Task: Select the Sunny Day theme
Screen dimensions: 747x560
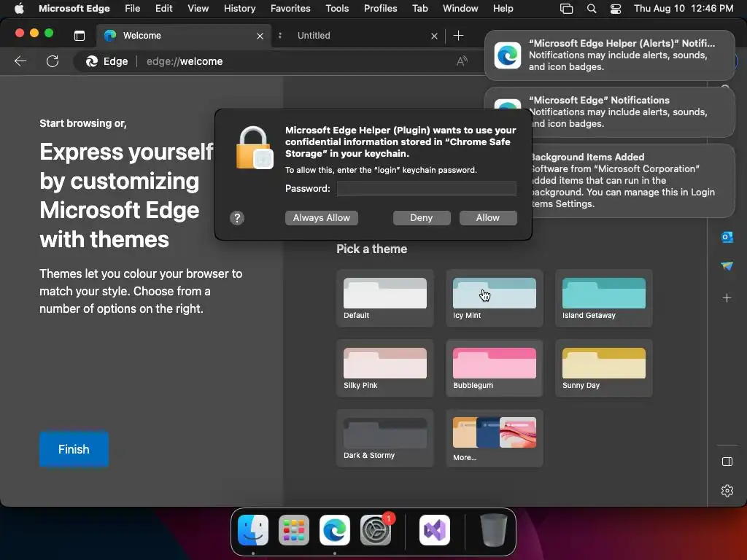Action: (x=603, y=368)
